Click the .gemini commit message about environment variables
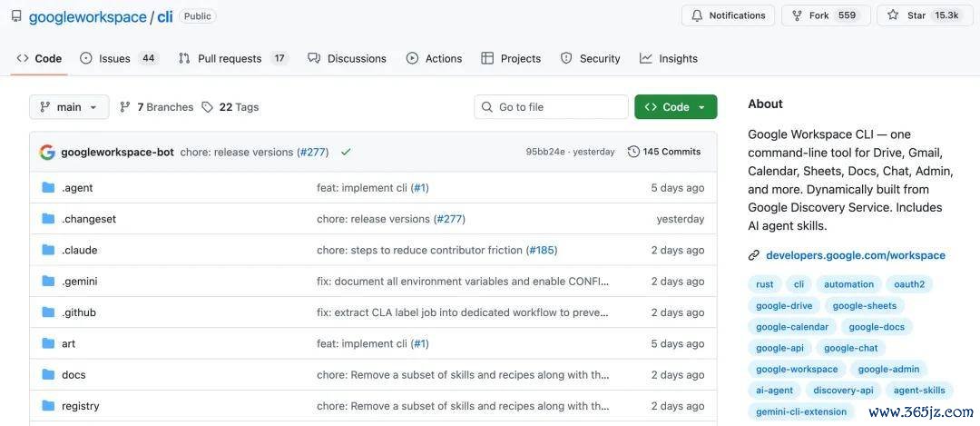This screenshot has height=426, width=980. click(x=463, y=282)
